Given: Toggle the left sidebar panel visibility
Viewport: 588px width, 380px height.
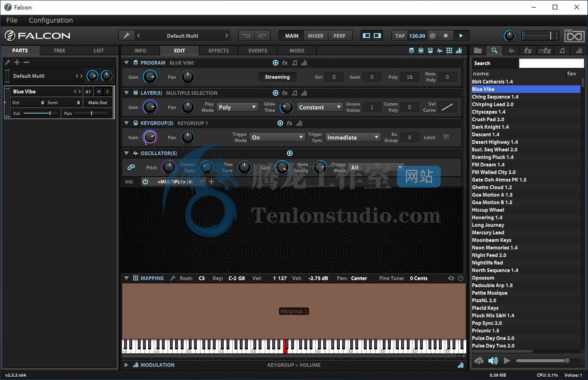Looking at the screenshot, I should pos(367,36).
